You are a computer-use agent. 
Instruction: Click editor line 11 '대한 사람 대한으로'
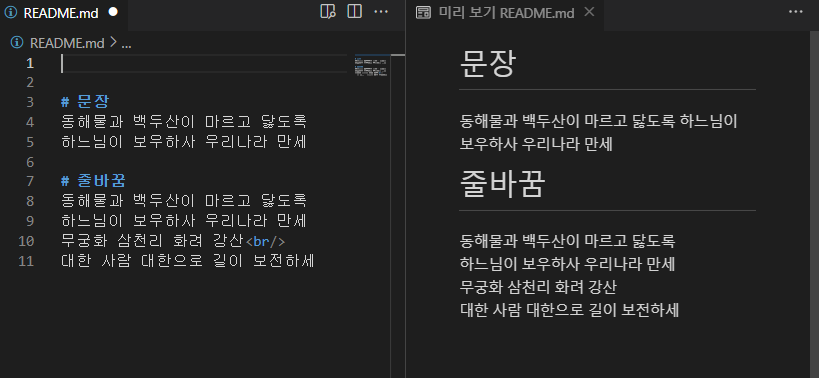pyautogui.click(x=132, y=261)
